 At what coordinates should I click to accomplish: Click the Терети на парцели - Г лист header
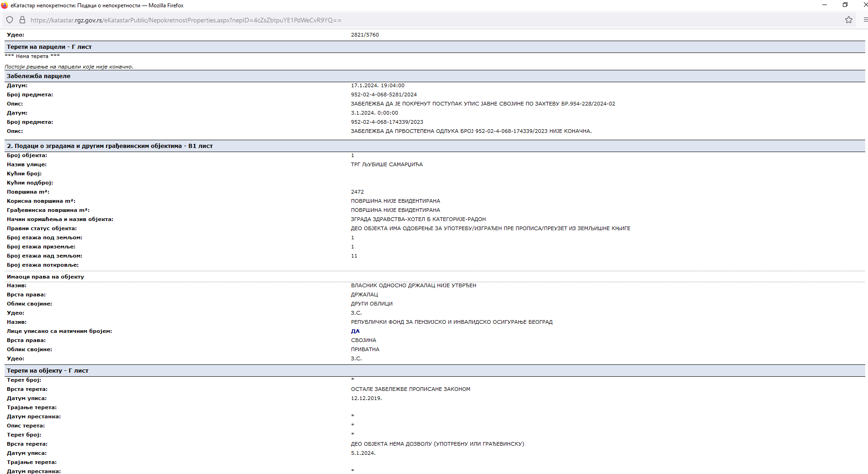coord(49,47)
